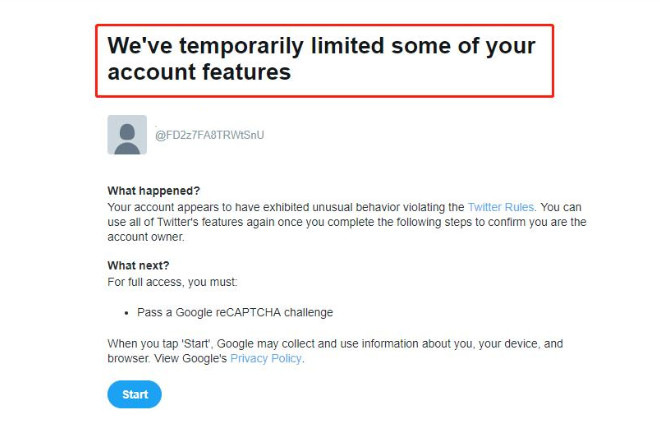Viewport: 660px width, 440px height.
Task: Click the word 'Google' in reCAPTCHA item
Action: click(194, 312)
